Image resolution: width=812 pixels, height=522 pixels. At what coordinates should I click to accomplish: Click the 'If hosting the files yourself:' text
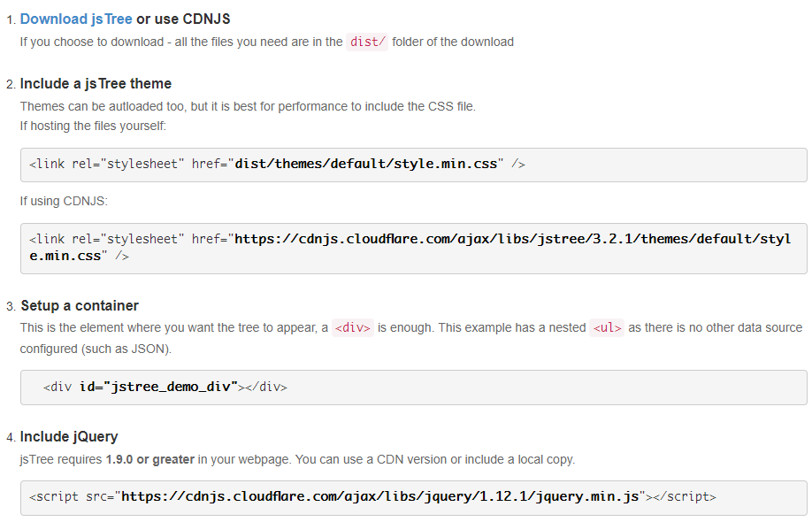coord(93,126)
